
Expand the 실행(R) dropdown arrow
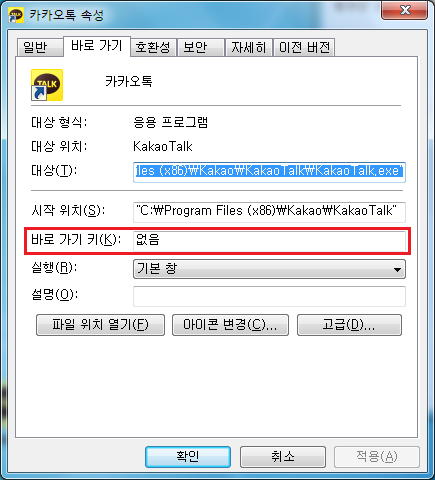(x=397, y=269)
